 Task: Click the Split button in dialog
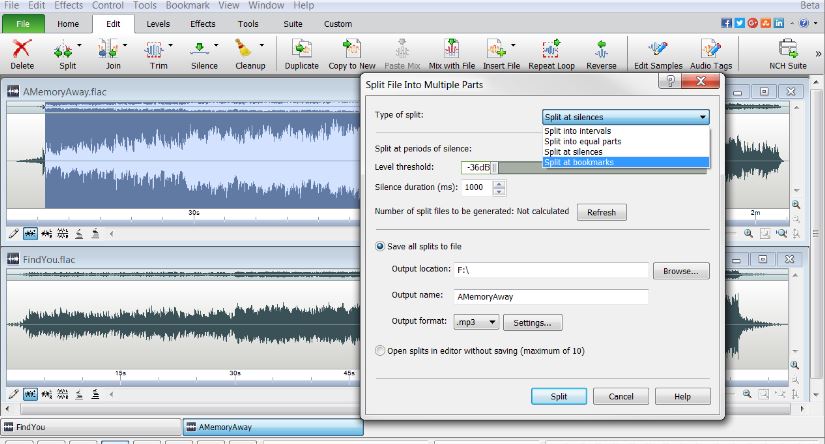pyautogui.click(x=559, y=396)
